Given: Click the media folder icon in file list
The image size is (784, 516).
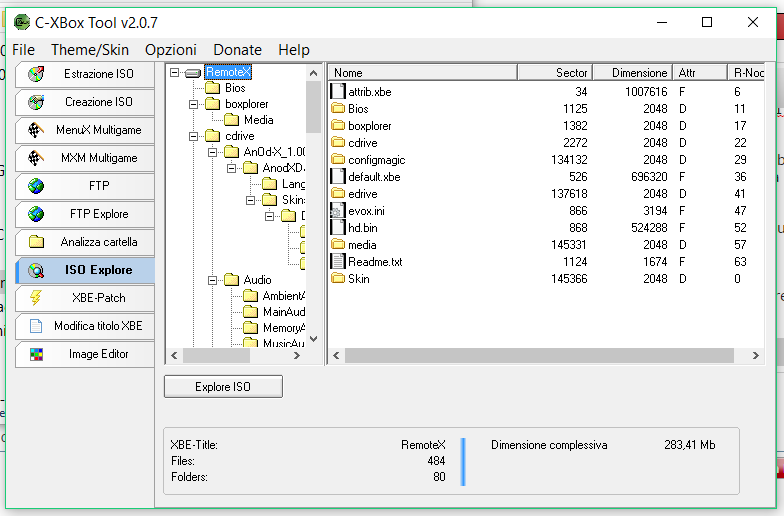Looking at the screenshot, I should (x=338, y=244).
